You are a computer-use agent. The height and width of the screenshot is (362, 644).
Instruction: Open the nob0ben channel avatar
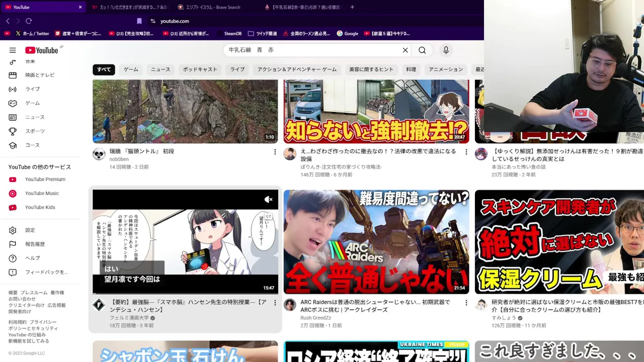[99, 154]
